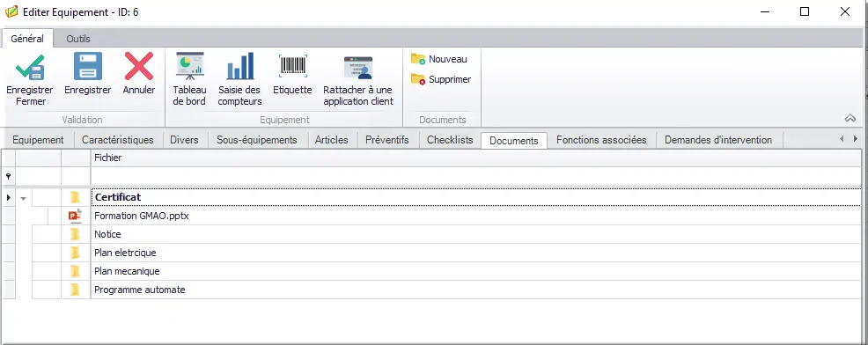Collapse the Certificat folder node

click(x=23, y=198)
